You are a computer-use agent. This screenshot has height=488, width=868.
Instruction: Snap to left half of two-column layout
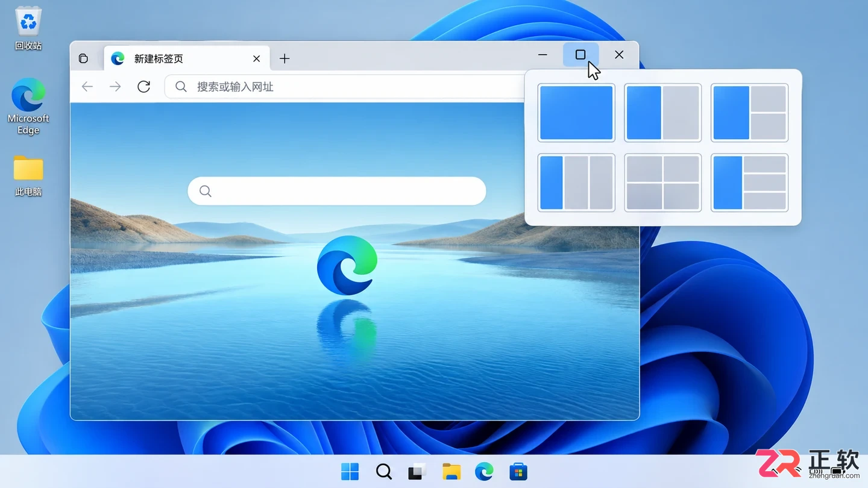pyautogui.click(x=644, y=113)
